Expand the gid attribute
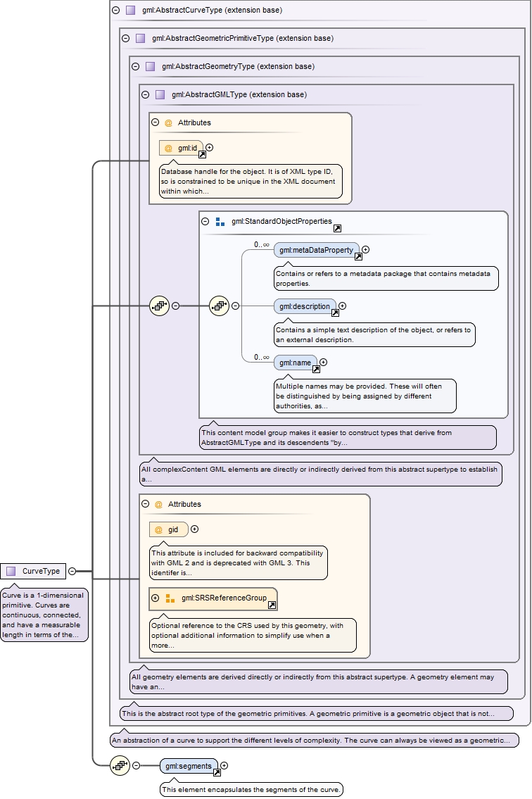 pyautogui.click(x=194, y=529)
